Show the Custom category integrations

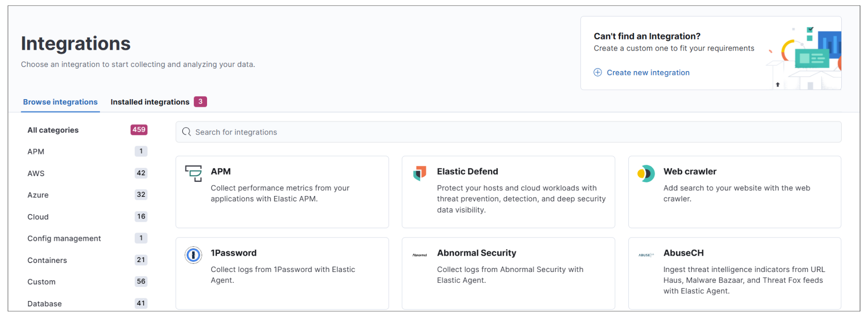87,282
